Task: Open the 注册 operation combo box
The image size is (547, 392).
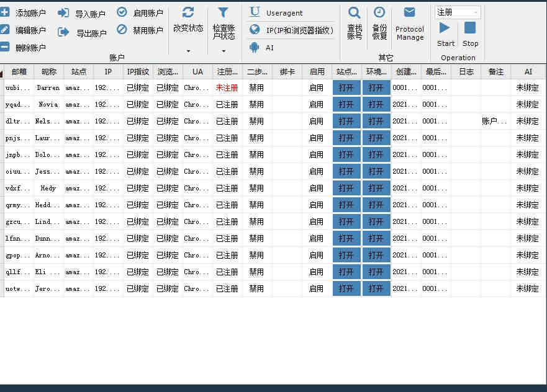Action: (x=458, y=12)
